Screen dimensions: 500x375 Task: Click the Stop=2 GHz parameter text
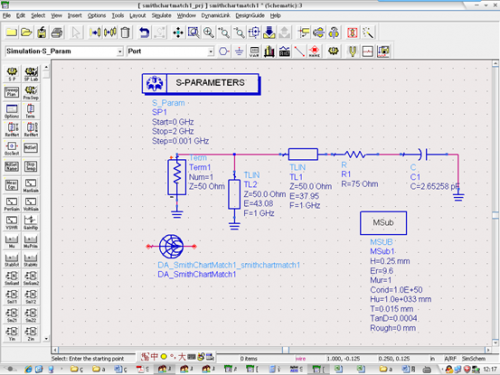tap(173, 131)
